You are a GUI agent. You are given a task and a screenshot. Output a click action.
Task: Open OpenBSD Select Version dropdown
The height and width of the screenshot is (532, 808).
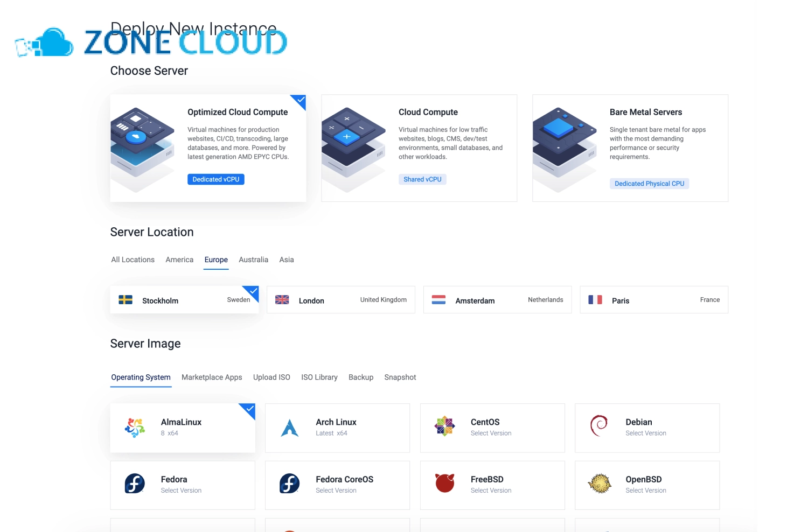[646, 491]
